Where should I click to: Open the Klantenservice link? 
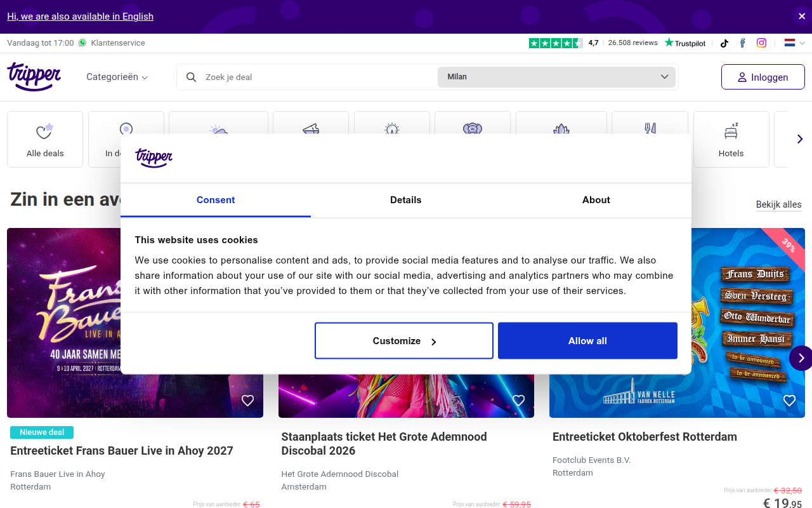tap(118, 43)
